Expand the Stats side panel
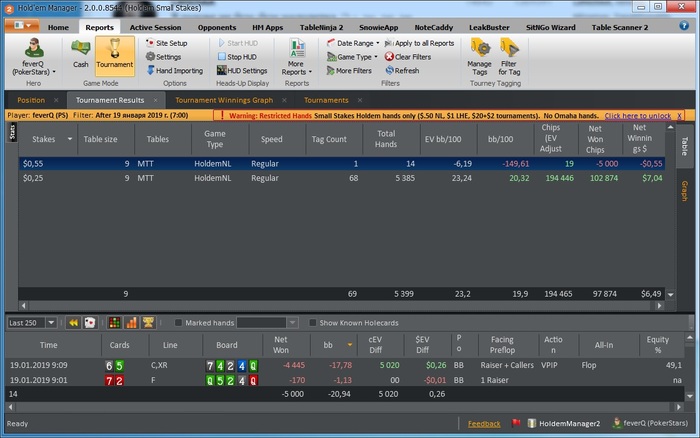This screenshot has height=438, width=700. pos(12,133)
